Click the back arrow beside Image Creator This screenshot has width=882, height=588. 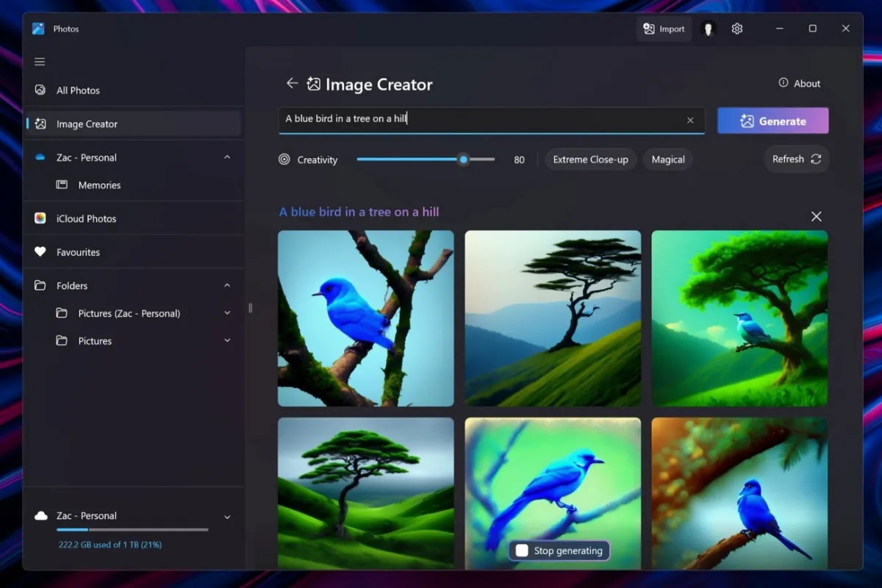click(x=292, y=84)
